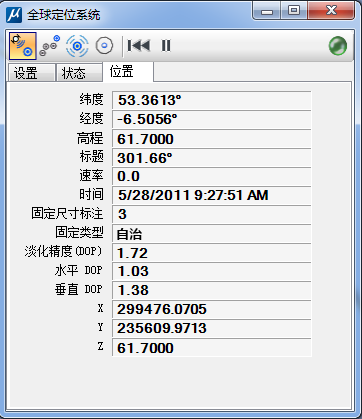Switch to the 状态 tab
Screen dimensions: 362x419
[79, 73]
